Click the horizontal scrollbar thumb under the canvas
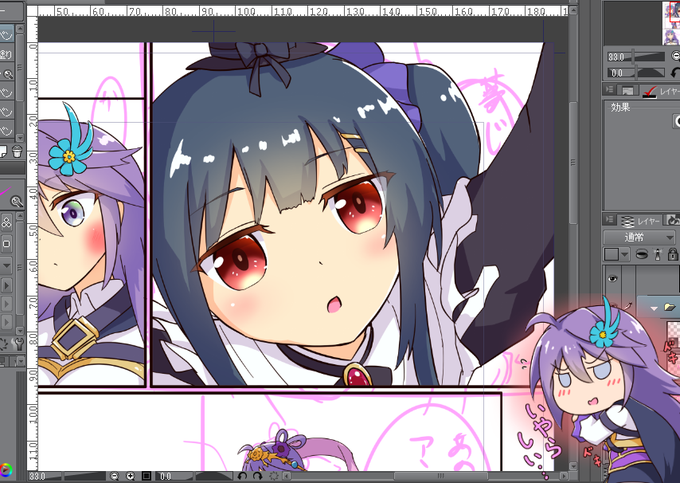The image size is (680, 483). tap(440, 476)
